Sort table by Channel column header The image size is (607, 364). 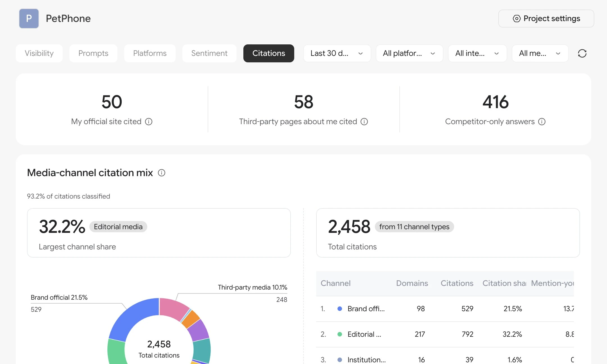[x=336, y=283]
